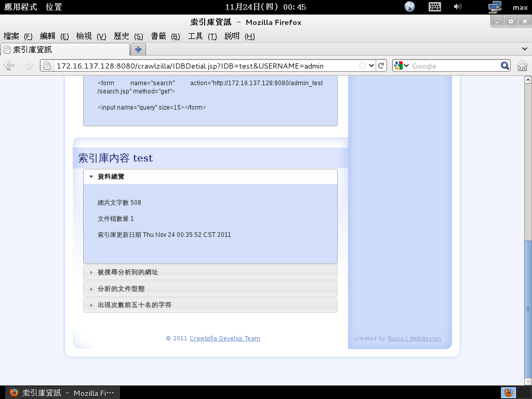Screen dimensions: 532x399
Task: Click the forward navigation arrow
Action: pyautogui.click(x=28, y=66)
